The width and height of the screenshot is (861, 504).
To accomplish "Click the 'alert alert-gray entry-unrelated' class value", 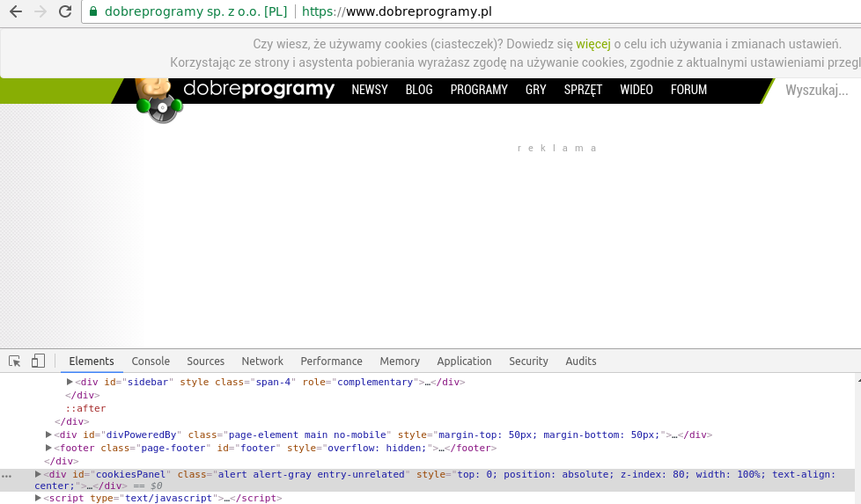I will pyautogui.click(x=312, y=474).
